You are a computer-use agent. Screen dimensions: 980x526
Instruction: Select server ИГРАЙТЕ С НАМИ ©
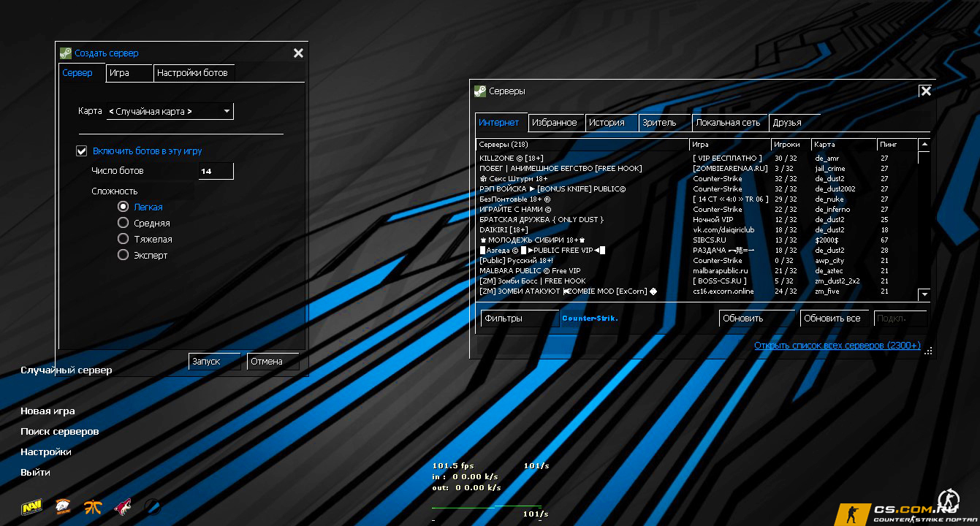tap(696, 210)
